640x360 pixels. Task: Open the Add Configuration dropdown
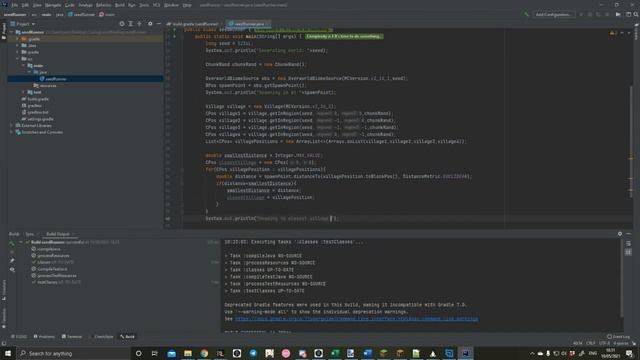point(553,14)
